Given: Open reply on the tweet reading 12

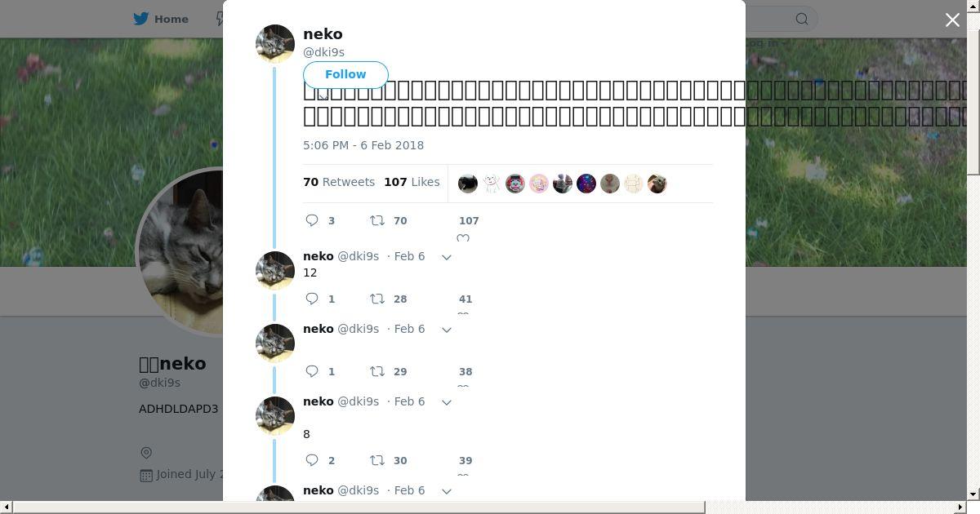Looking at the screenshot, I should tap(320, 299).
